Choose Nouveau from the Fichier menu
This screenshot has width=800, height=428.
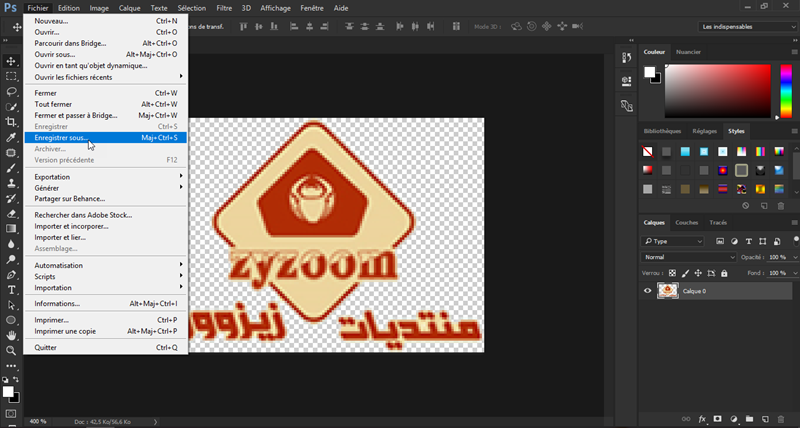click(106, 21)
